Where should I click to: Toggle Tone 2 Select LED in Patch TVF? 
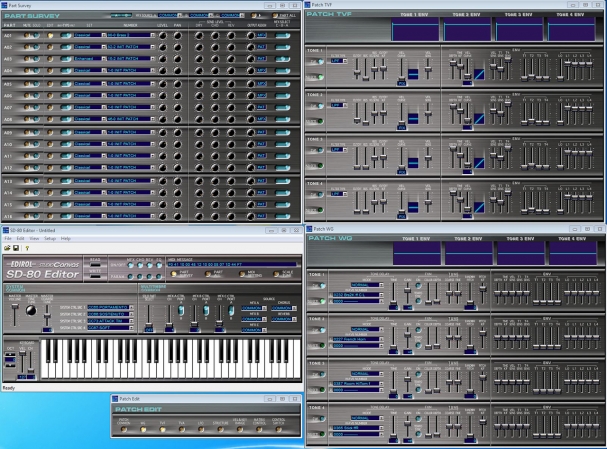321,121
